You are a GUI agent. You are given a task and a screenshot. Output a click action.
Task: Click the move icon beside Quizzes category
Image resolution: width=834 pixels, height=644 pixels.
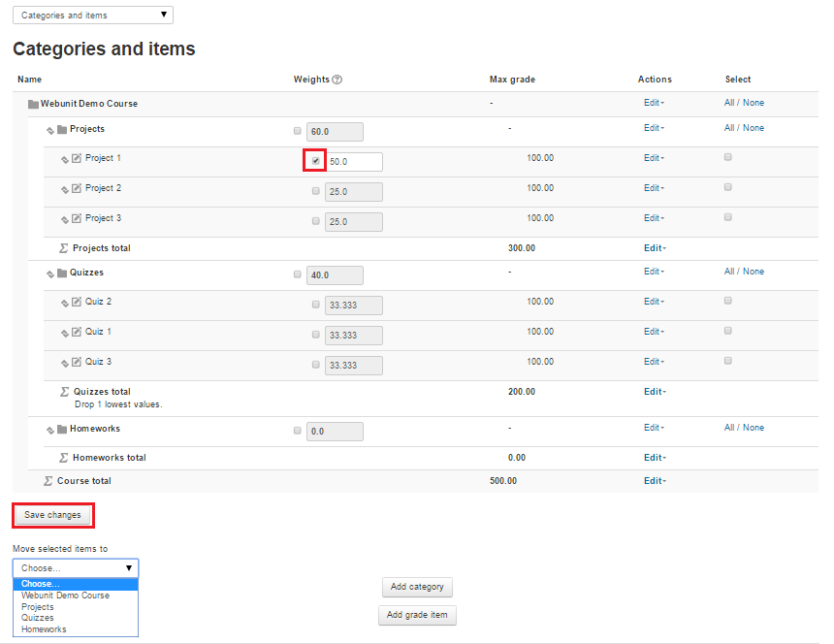[49, 274]
